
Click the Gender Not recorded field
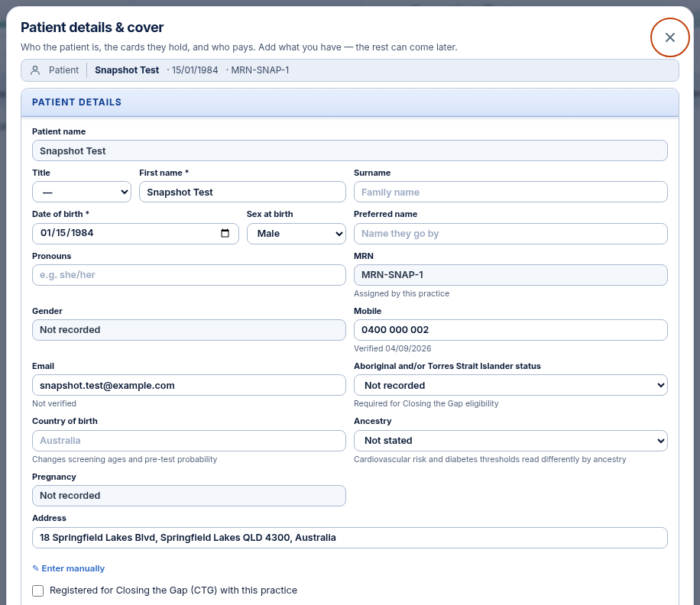tap(189, 330)
